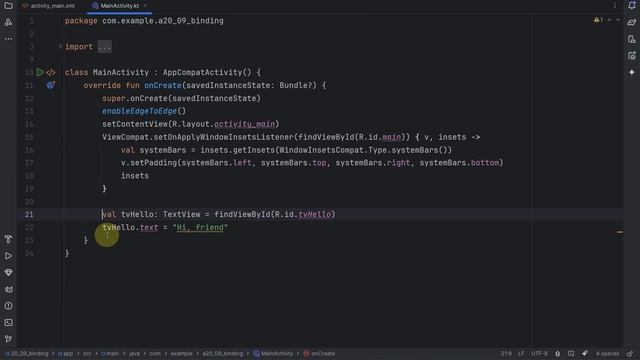This screenshot has height=360, width=640.
Task: Click the MainActivity breadcrumb
Action: pos(273,353)
